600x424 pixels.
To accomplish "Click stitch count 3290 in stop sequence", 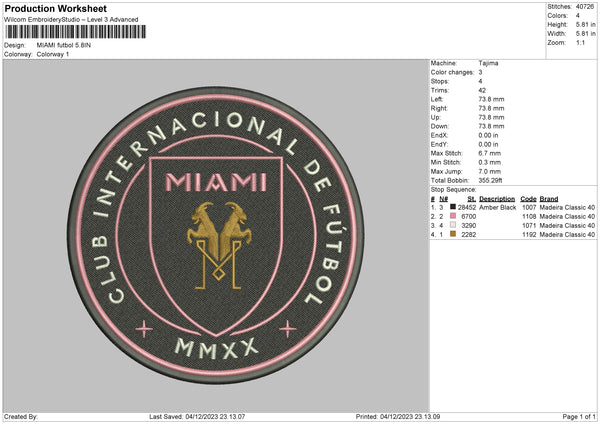I will click(469, 225).
